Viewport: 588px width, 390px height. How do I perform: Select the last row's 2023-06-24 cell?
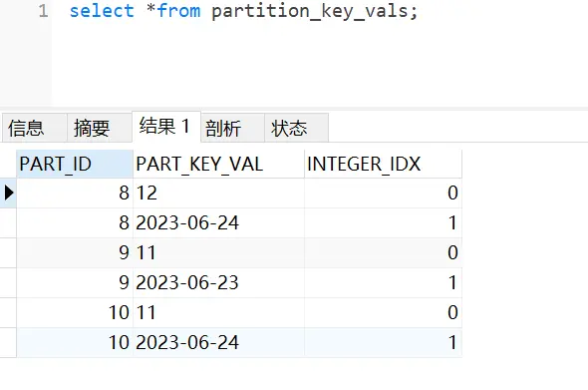(218, 342)
